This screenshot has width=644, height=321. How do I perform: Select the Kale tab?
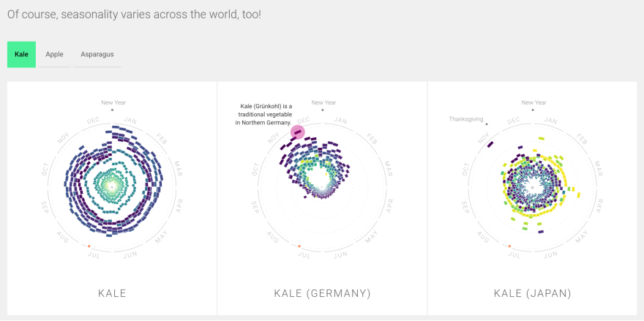pyautogui.click(x=21, y=54)
